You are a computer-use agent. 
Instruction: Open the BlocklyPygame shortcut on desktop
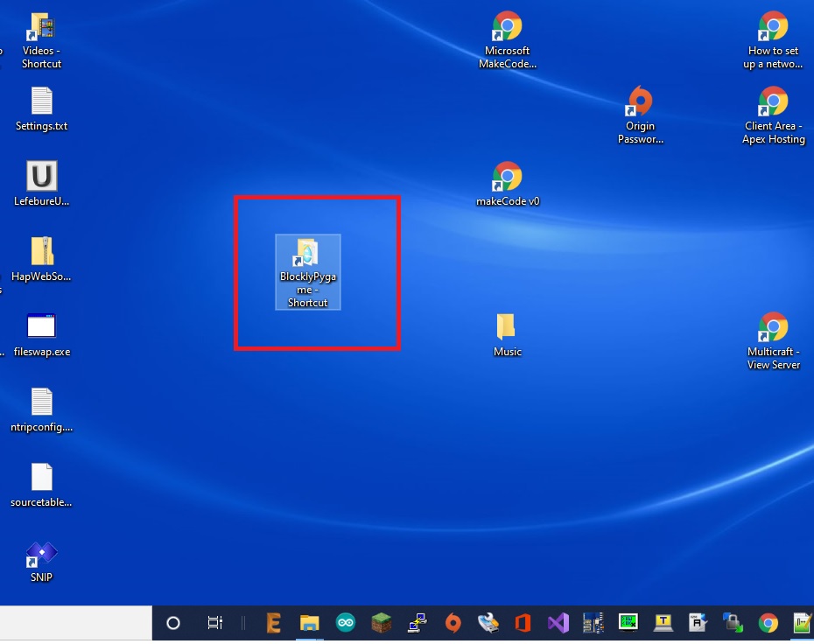(307, 254)
